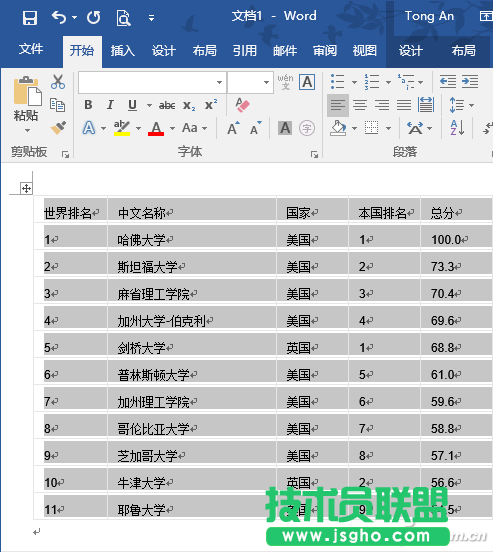Sort the selection A to Z
The width and height of the screenshot is (493, 552).
click(457, 128)
